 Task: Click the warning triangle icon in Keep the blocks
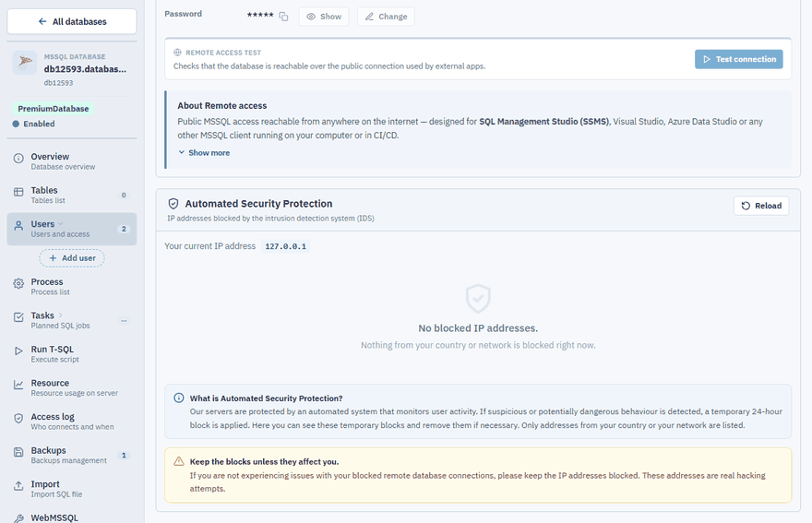pos(179,461)
